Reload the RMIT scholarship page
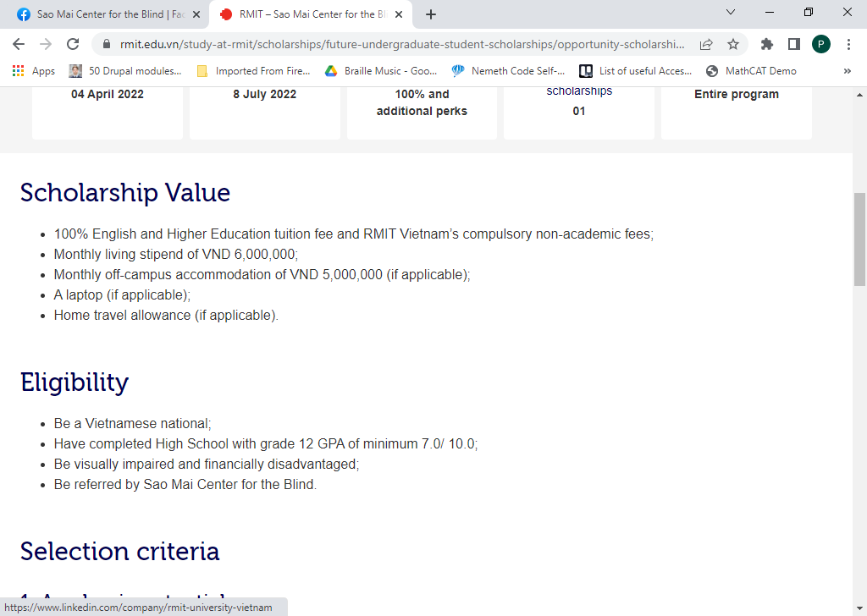 pos(73,44)
